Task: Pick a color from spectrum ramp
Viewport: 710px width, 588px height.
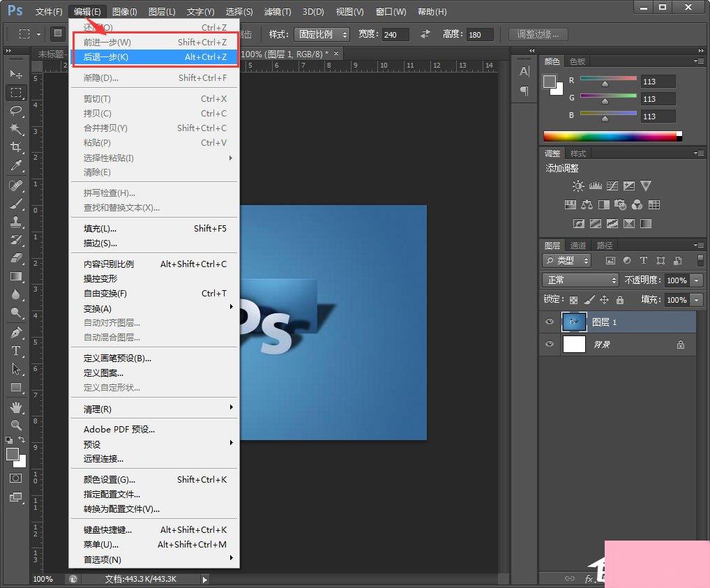Action: pyautogui.click(x=612, y=136)
